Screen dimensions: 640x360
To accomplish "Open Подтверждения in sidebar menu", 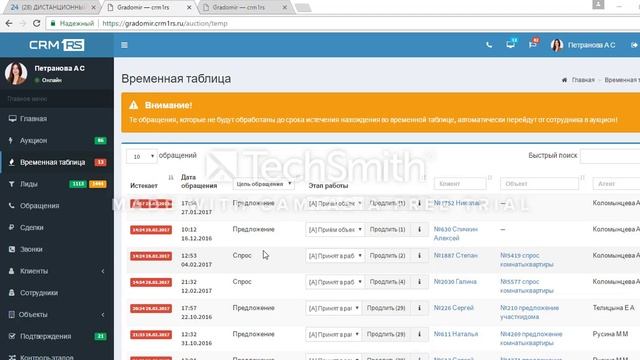I will click(45, 336).
